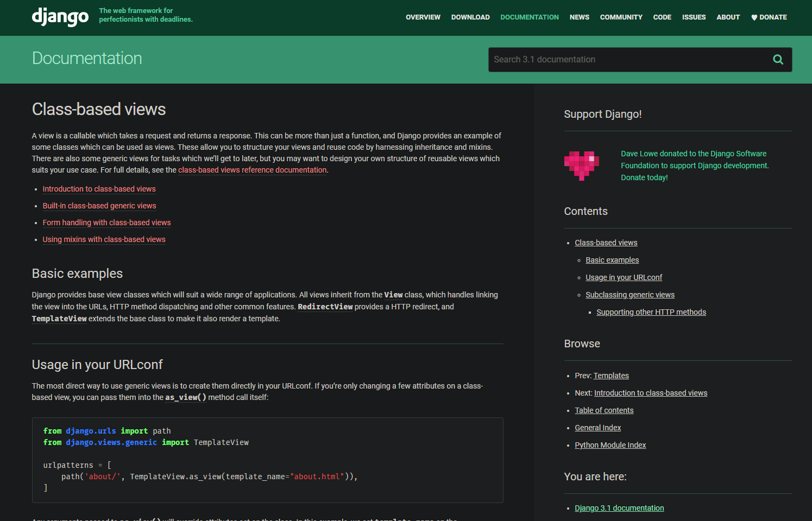The width and height of the screenshot is (812, 521).
Task: Click the Browse sidebar heading
Action: coord(582,344)
